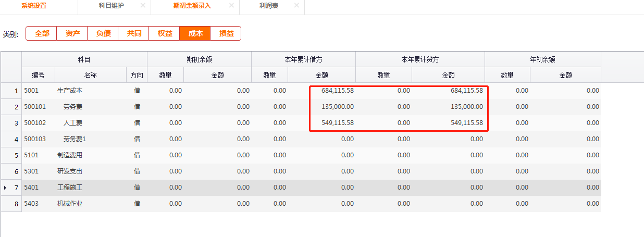Click account code 5403 cell

(x=38, y=204)
